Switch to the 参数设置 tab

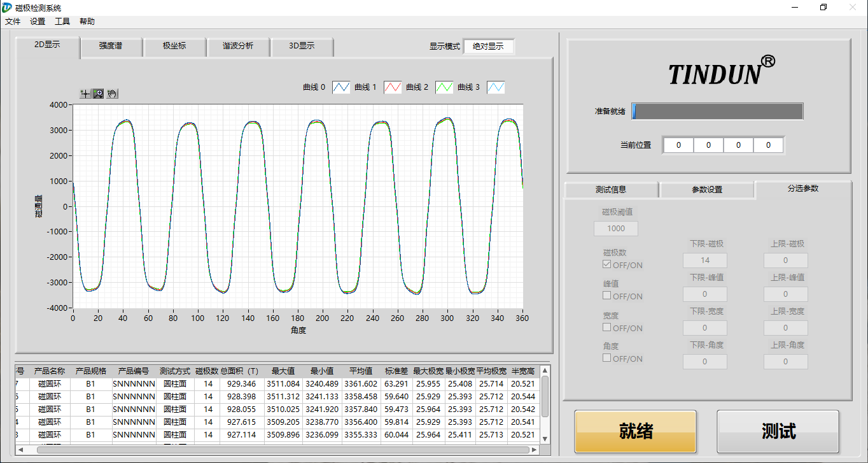coord(707,190)
